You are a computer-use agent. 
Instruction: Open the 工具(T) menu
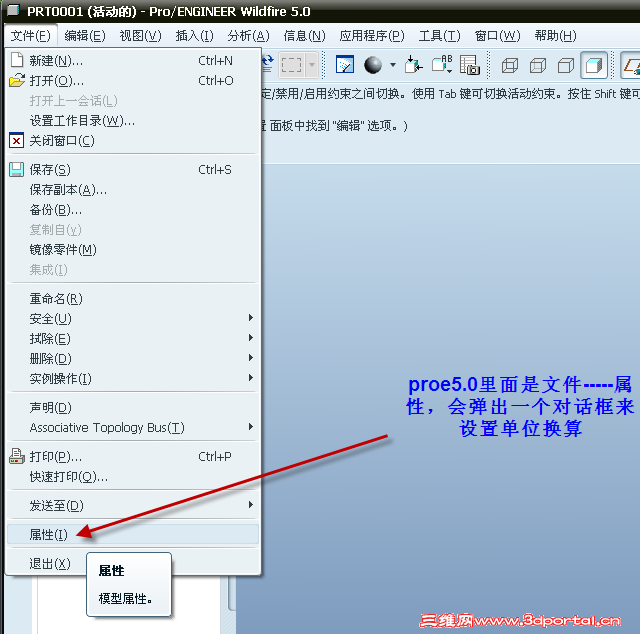(x=439, y=36)
